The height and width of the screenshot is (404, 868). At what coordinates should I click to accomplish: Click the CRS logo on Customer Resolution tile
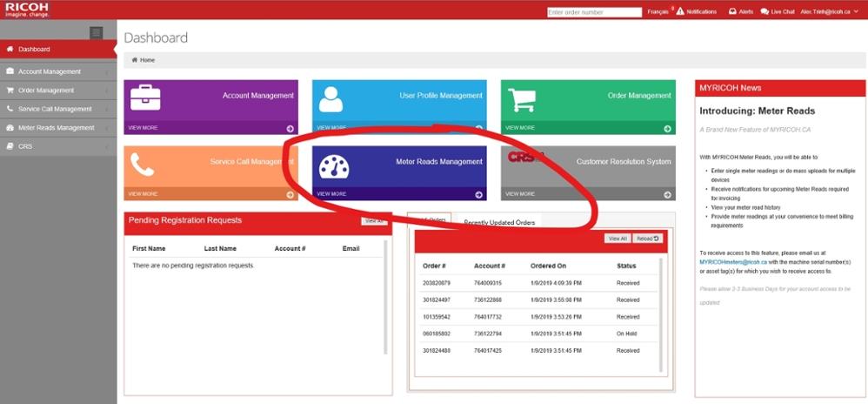[526, 158]
